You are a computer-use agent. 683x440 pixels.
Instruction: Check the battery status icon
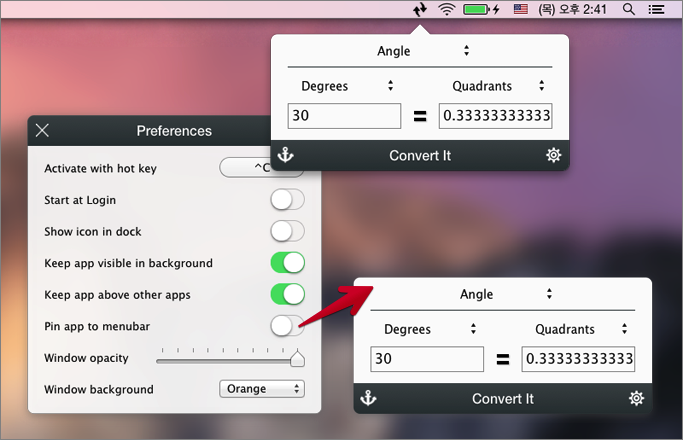point(481,9)
